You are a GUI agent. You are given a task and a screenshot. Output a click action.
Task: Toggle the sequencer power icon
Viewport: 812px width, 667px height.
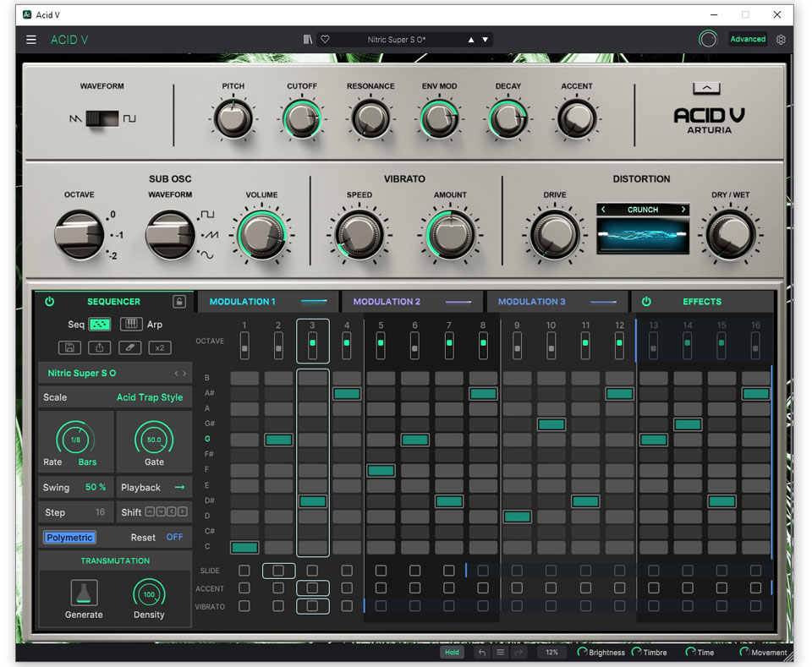click(x=50, y=301)
